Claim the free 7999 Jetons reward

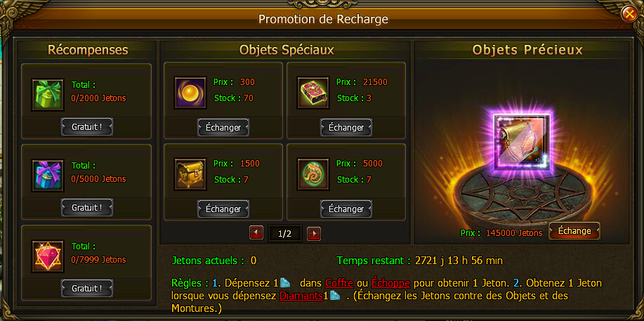tap(87, 289)
